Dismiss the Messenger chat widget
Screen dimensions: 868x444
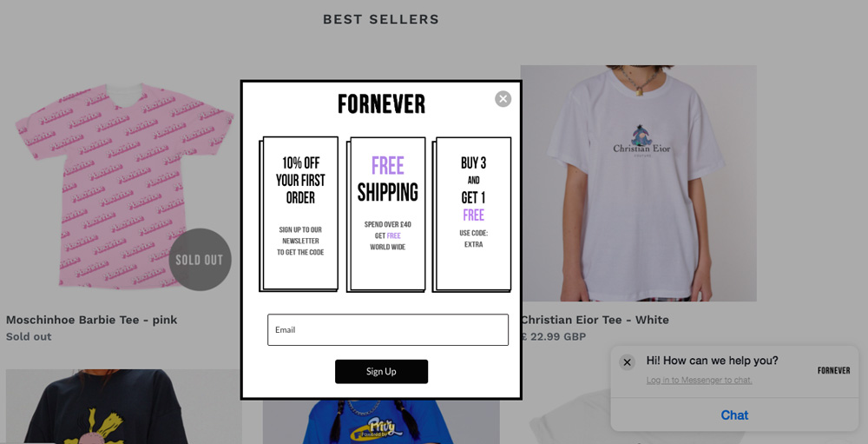coord(627,362)
